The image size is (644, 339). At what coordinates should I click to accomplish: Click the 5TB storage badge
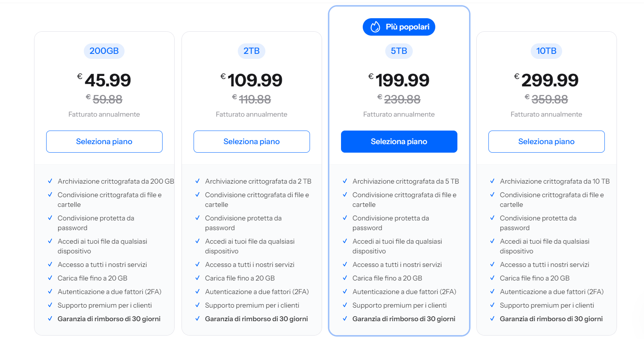399,51
